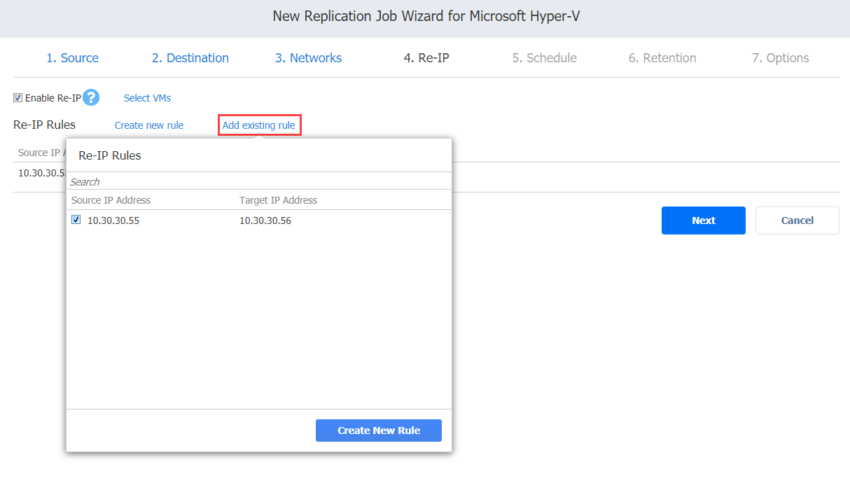The width and height of the screenshot is (850, 504).
Task: Go to the Source step tab
Action: coord(72,58)
